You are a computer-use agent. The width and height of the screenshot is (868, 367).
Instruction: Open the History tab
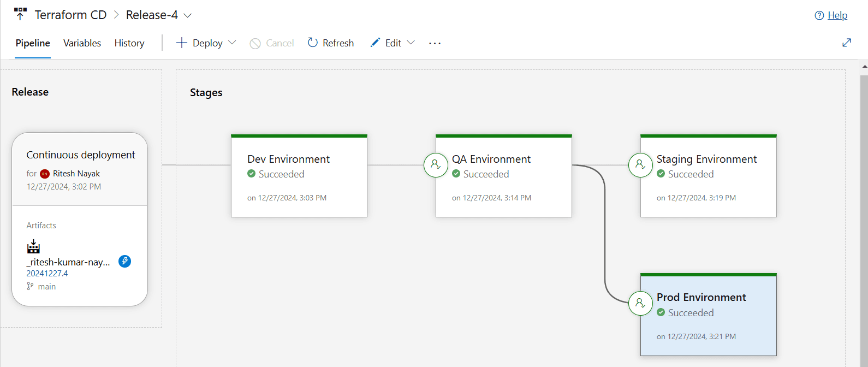point(129,43)
